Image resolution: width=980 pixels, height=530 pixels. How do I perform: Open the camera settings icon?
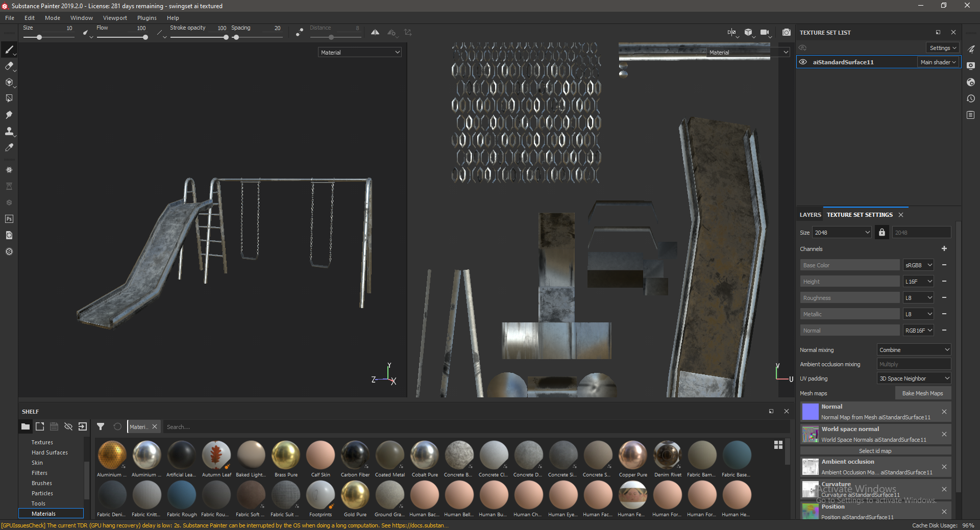point(765,32)
